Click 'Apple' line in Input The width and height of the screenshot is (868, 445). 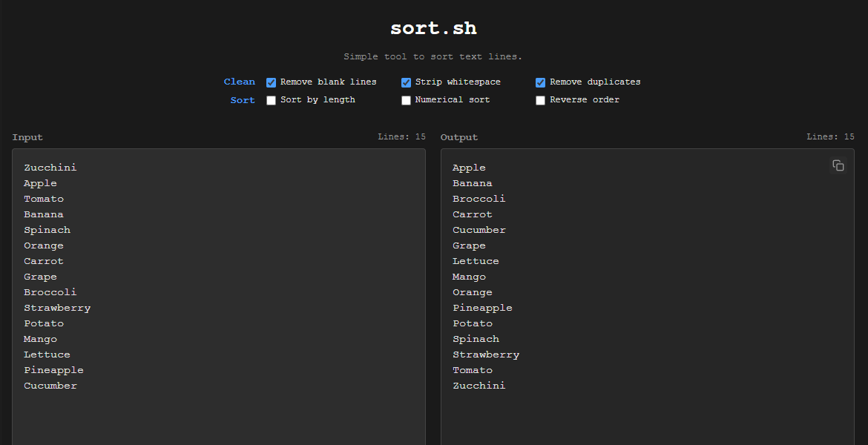pyautogui.click(x=40, y=183)
